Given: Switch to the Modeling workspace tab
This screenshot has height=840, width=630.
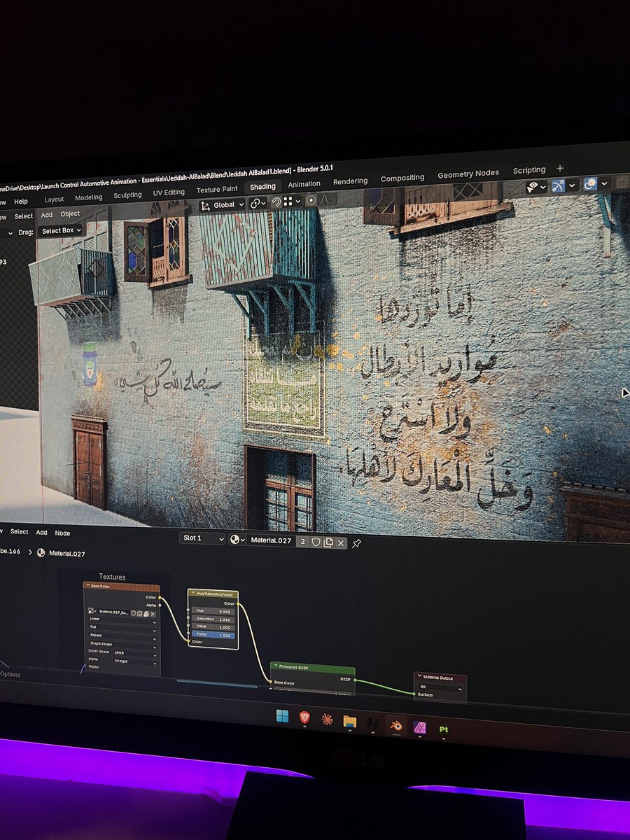Looking at the screenshot, I should point(89,197).
